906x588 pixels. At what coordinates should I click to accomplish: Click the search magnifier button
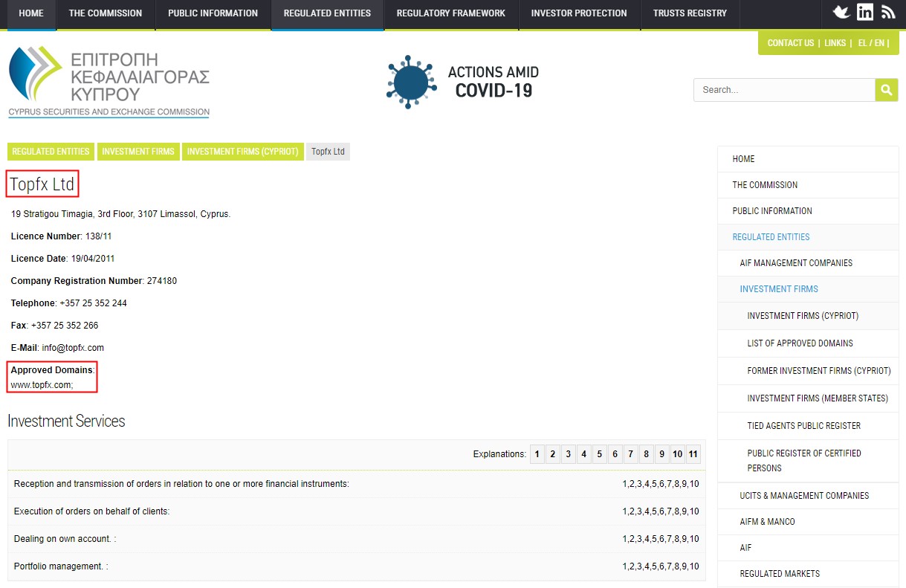point(886,90)
